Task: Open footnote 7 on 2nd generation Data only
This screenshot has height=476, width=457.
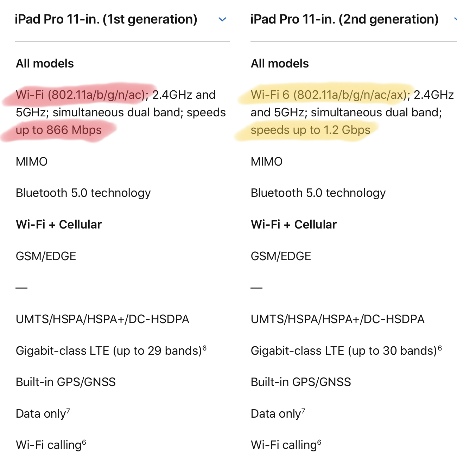Action: tap(303, 411)
